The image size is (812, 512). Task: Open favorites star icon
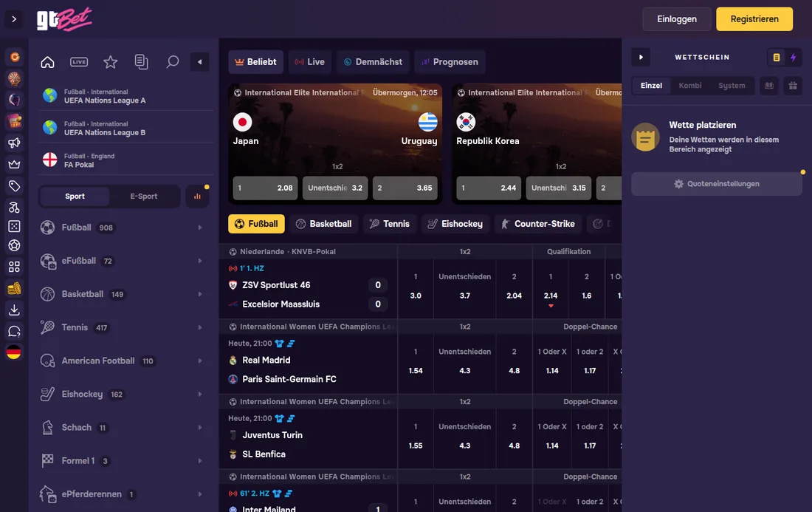pyautogui.click(x=110, y=62)
